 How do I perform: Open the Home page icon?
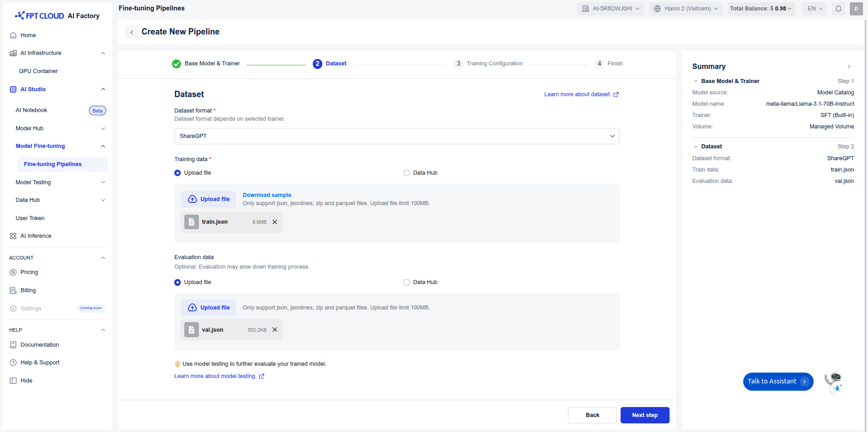(13, 35)
